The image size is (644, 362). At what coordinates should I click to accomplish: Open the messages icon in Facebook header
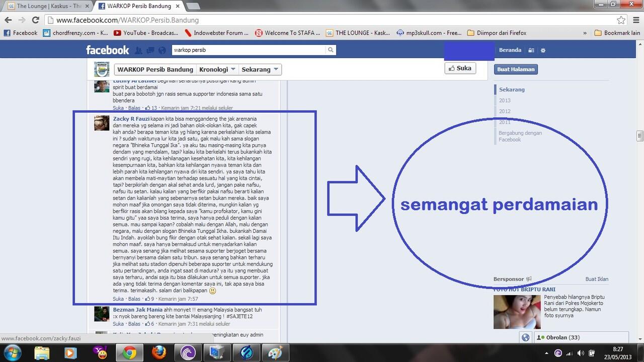(150, 50)
